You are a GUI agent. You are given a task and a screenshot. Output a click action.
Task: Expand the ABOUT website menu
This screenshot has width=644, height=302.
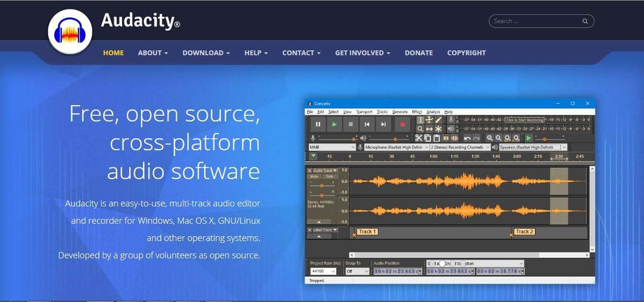(x=153, y=53)
